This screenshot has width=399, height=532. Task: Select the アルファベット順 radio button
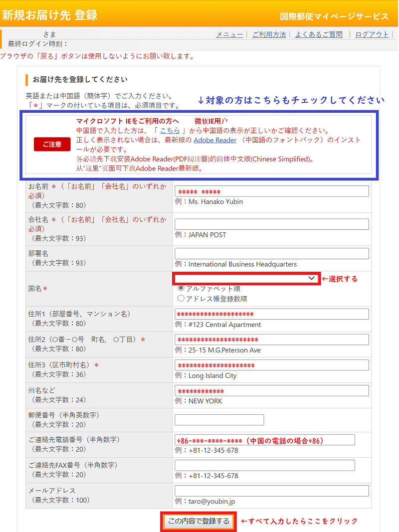[x=181, y=289]
